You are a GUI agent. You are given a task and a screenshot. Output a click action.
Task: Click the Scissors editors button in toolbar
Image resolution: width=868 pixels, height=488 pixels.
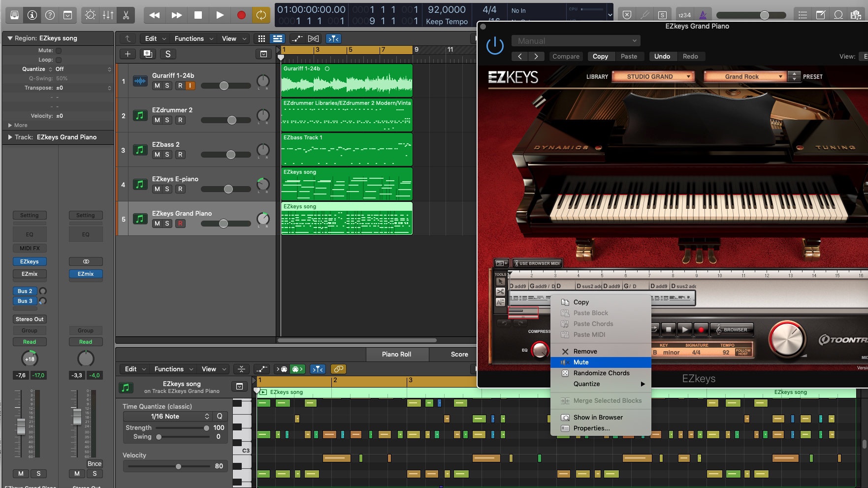[126, 15]
